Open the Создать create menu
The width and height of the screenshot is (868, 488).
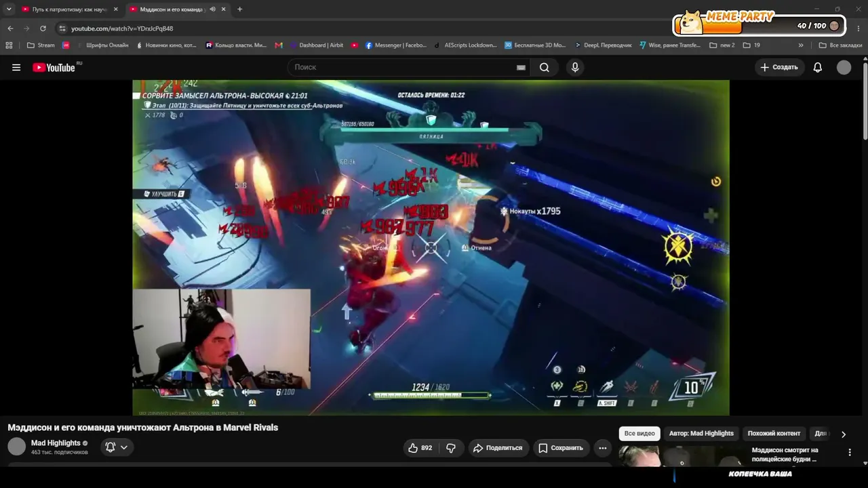tap(780, 67)
